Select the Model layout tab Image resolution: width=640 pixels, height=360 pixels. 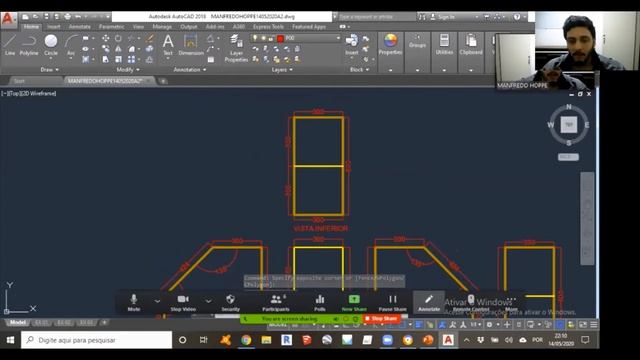click(x=18, y=322)
